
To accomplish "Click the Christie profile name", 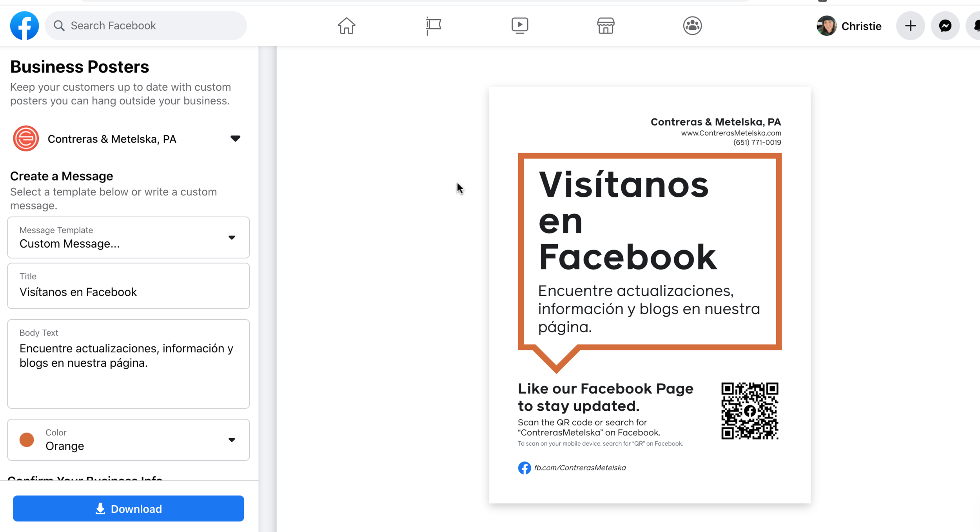I will point(861,26).
